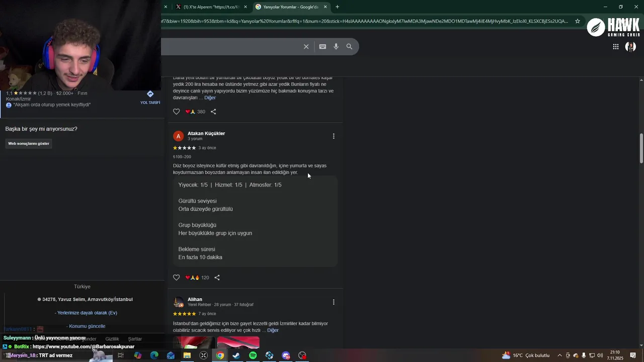This screenshot has width=644, height=362.
Task: Click the Konumu güncelle link
Action: (87, 326)
